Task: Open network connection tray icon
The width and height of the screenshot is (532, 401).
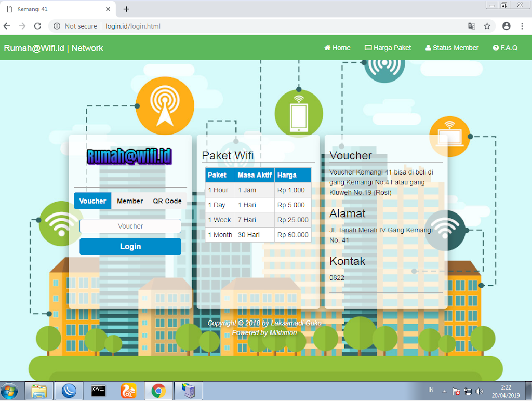Action: pos(468,392)
